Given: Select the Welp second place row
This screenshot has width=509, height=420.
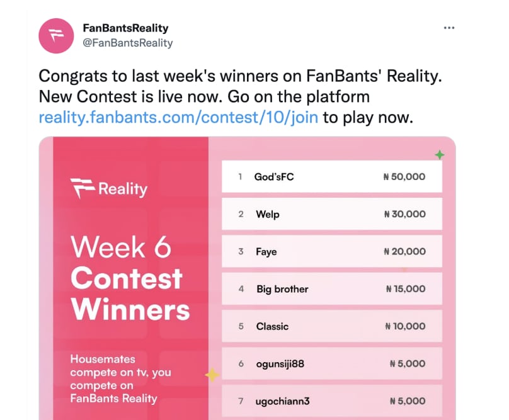Looking at the screenshot, I should click(x=331, y=214).
